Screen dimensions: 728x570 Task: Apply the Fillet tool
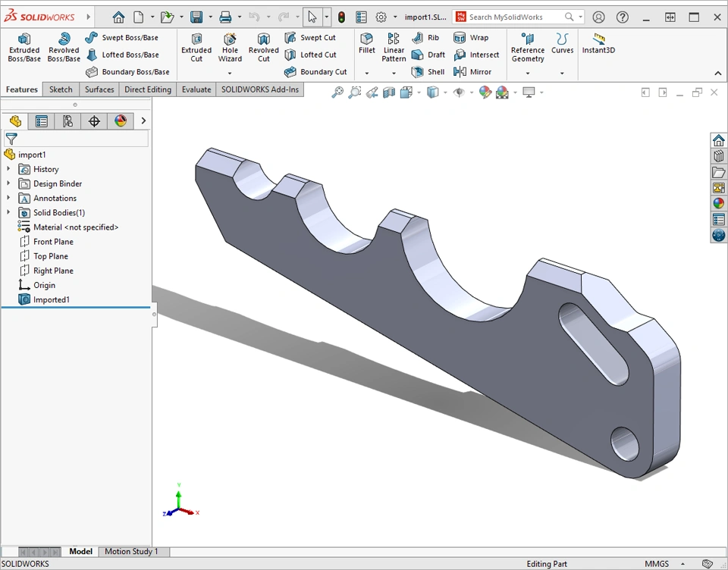(x=367, y=43)
